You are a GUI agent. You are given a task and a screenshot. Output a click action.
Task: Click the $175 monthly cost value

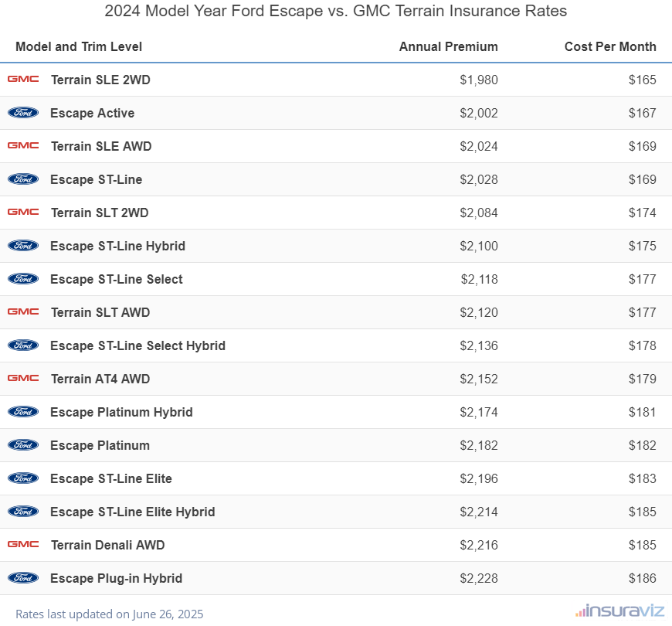643,246
